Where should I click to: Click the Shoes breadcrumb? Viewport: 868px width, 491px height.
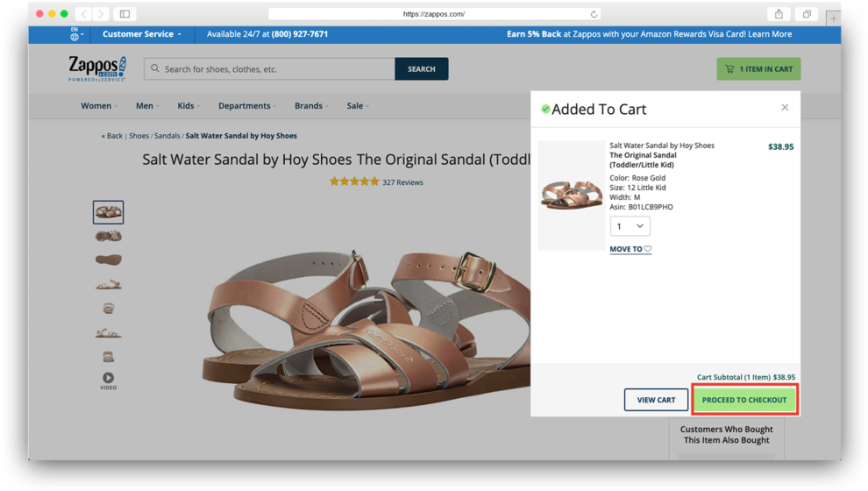point(139,136)
